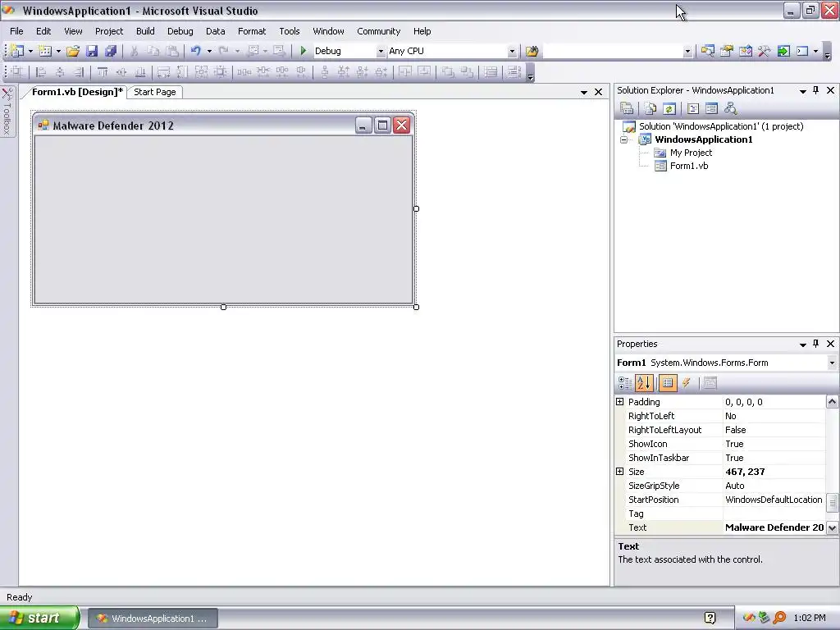This screenshot has height=630, width=840.
Task: Open the Form1 object selector dropdown in Properties
Action: 832,363
